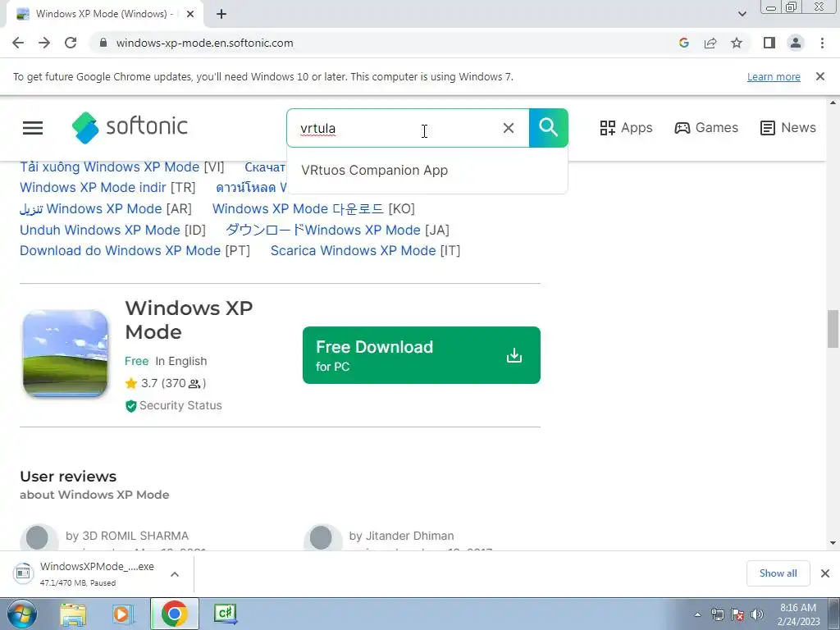Image resolution: width=840 pixels, height=630 pixels.
Task: Click the Jitander Dhiman reviewer avatar
Action: [322, 537]
